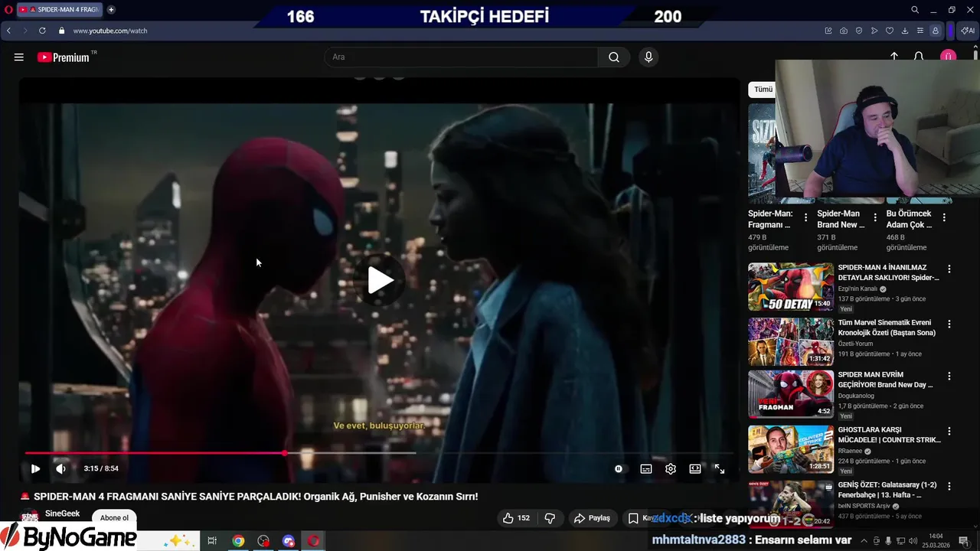The image size is (980, 551).
Task: Add page to bookmarks with heart icon
Action: [x=890, y=31]
